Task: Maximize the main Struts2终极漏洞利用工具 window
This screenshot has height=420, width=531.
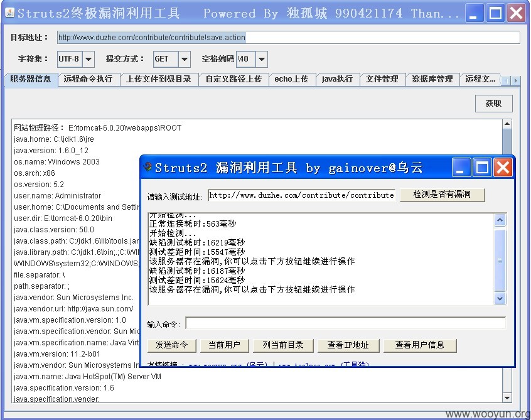Action: [x=495, y=14]
